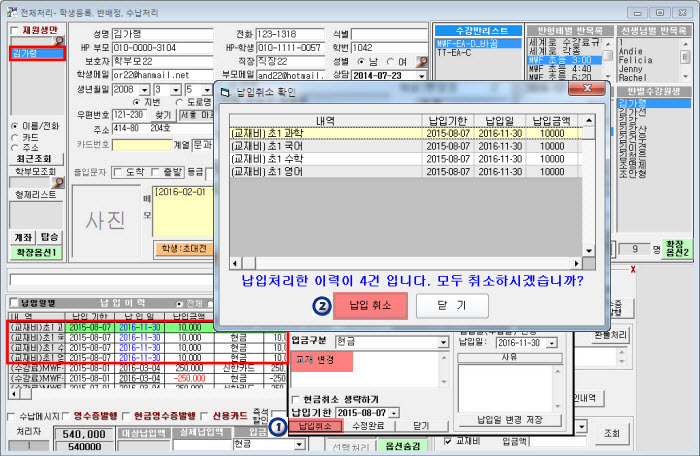700x456 pixels.
Task: Click the application icon in the title bar
Action: pyautogui.click(x=10, y=9)
